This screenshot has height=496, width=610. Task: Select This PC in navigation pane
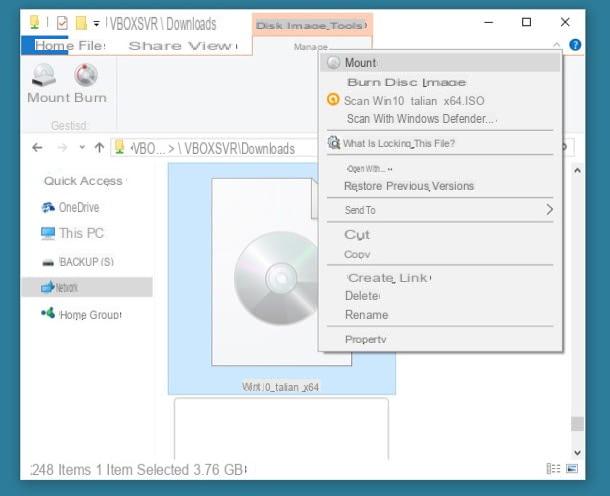coord(72,233)
